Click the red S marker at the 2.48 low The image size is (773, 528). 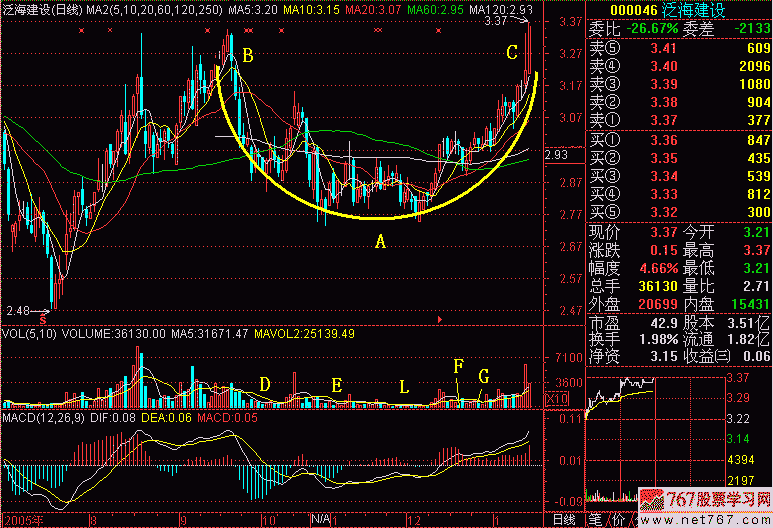click(x=43, y=319)
